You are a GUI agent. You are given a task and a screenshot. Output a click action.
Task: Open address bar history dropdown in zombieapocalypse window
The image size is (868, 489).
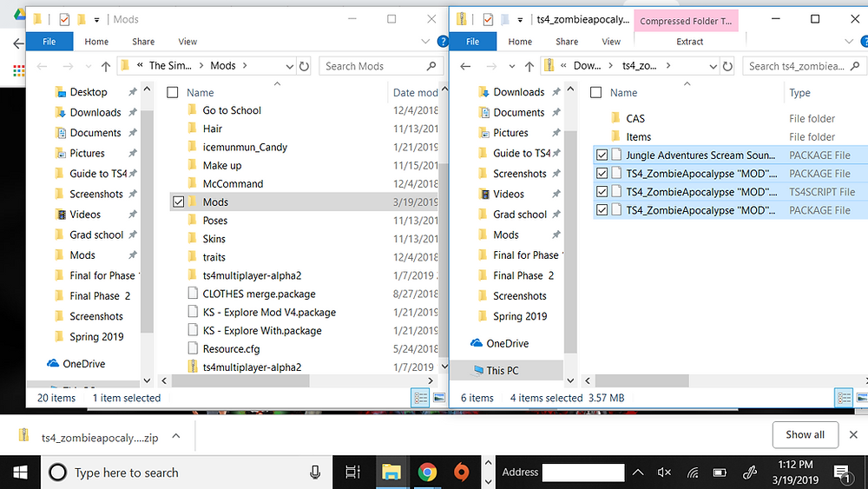click(x=713, y=67)
